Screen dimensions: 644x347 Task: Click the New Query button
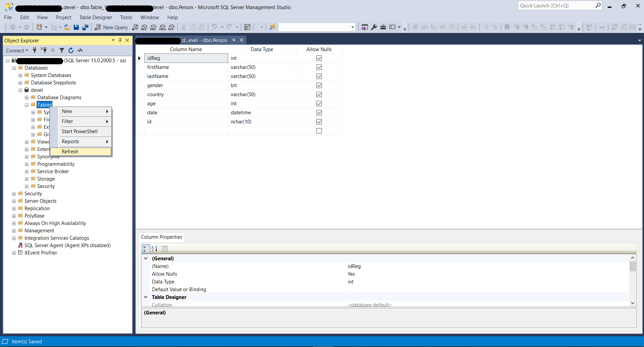coord(111,27)
